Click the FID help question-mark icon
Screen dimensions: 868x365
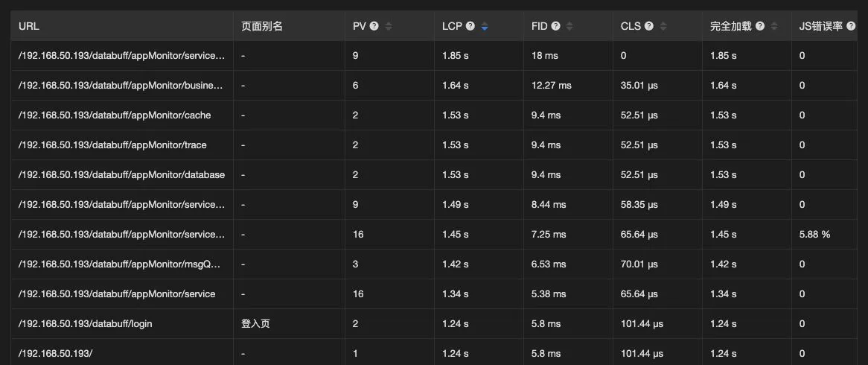[x=555, y=26]
